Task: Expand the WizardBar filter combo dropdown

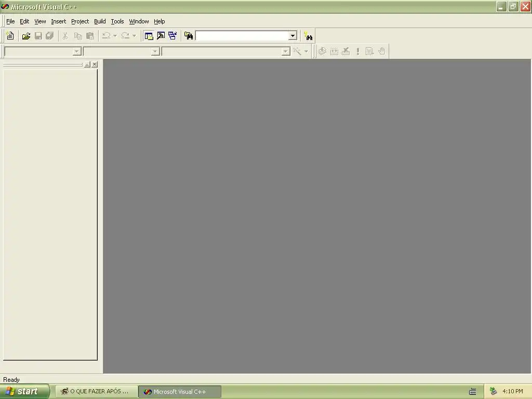Action: (x=155, y=51)
